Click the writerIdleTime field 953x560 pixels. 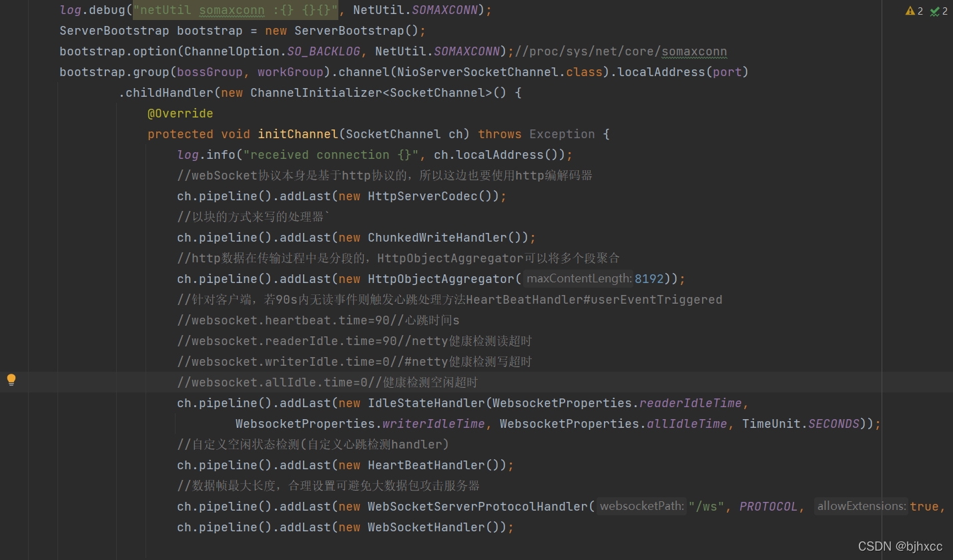pyautogui.click(x=434, y=423)
